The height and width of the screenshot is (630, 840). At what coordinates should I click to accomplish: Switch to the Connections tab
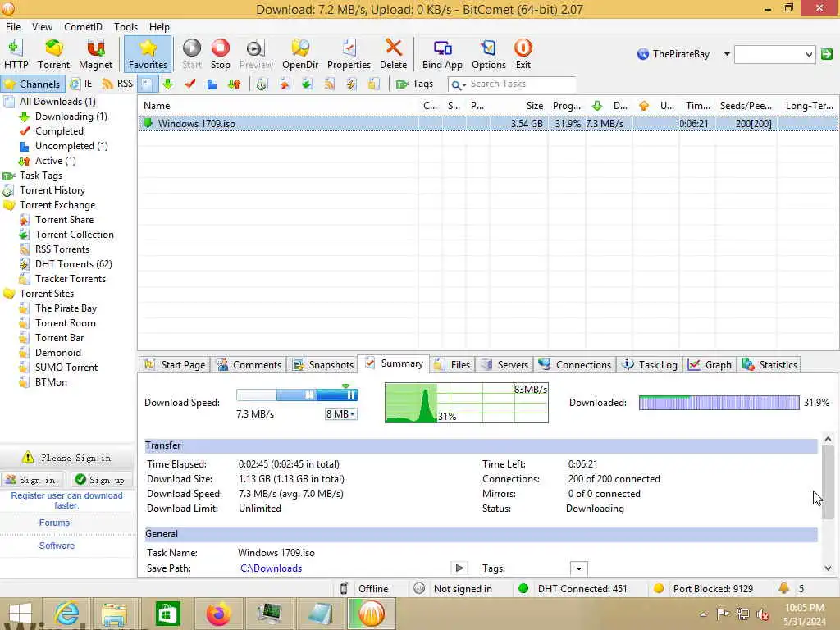point(575,365)
